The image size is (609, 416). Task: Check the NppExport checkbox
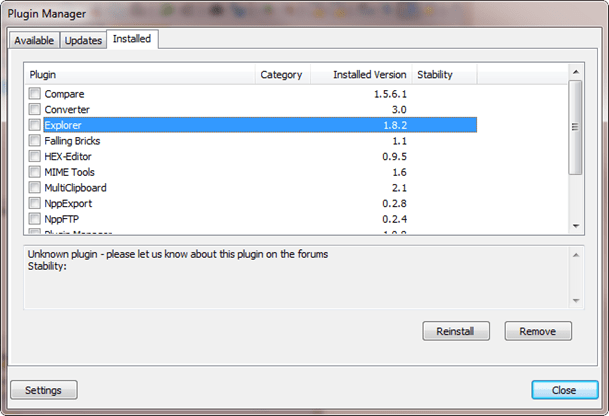point(35,203)
